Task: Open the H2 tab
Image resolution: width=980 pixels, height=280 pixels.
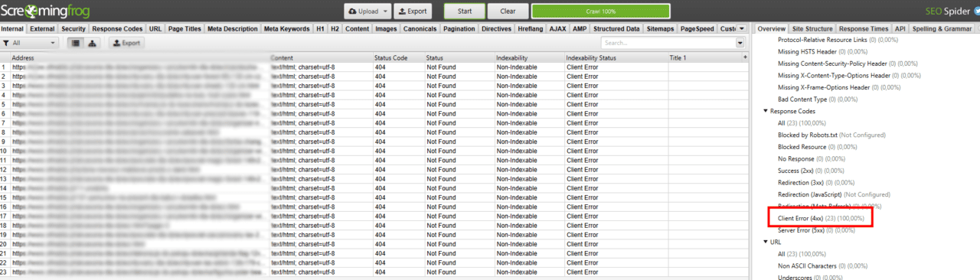Action: (335, 28)
